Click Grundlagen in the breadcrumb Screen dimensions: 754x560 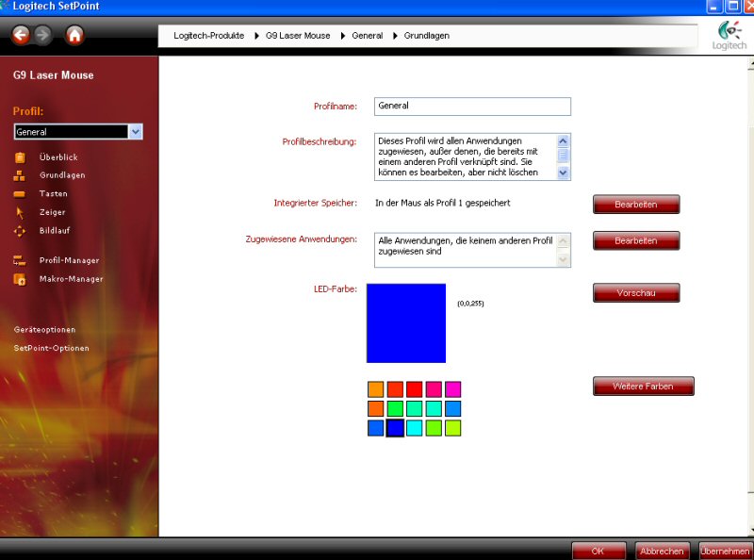[x=427, y=36]
